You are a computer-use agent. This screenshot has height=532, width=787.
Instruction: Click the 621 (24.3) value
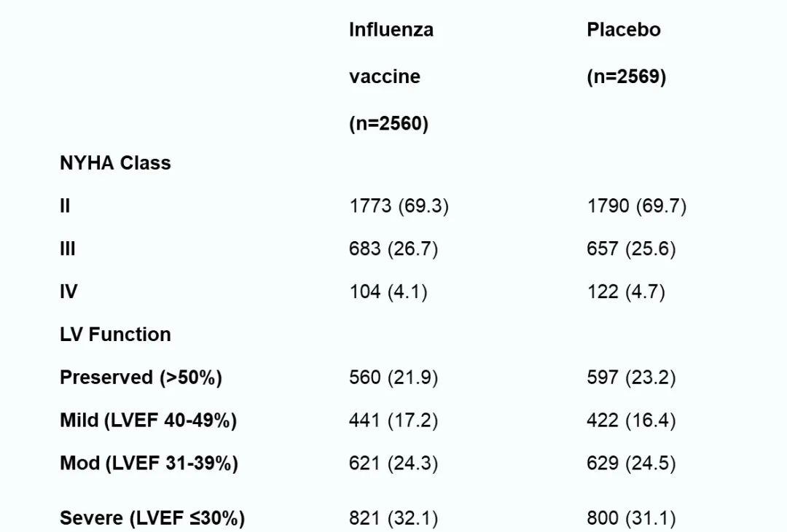(x=393, y=463)
